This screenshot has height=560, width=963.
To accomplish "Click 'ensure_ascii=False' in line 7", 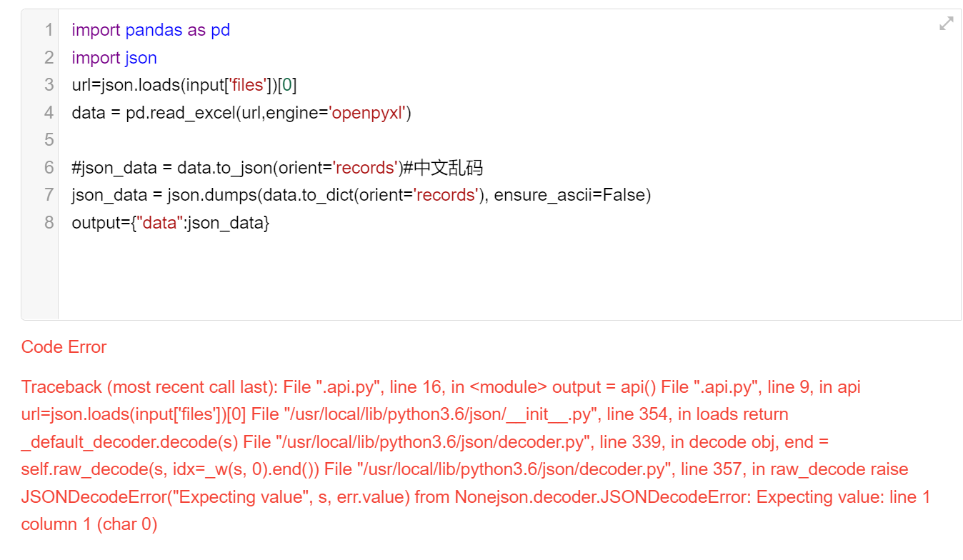I will (x=572, y=195).
